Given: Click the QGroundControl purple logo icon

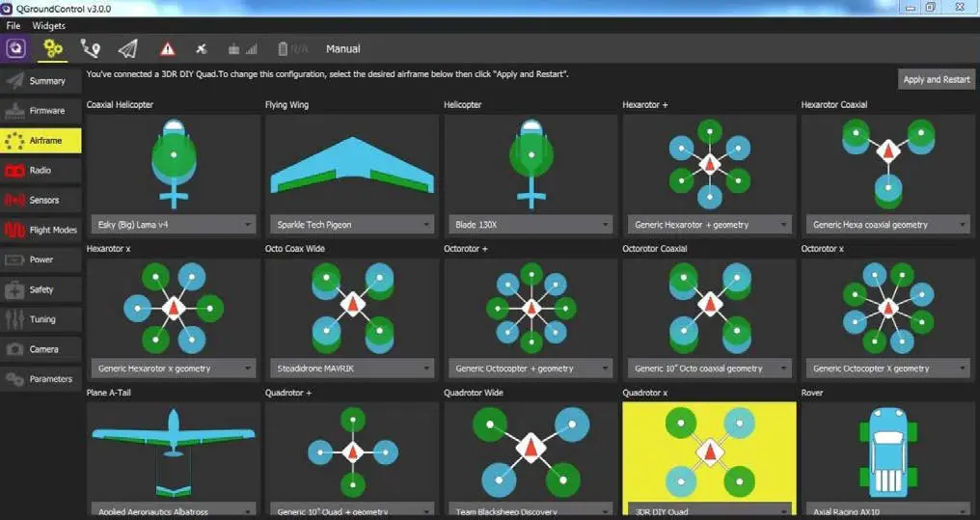Looking at the screenshot, I should [x=15, y=48].
